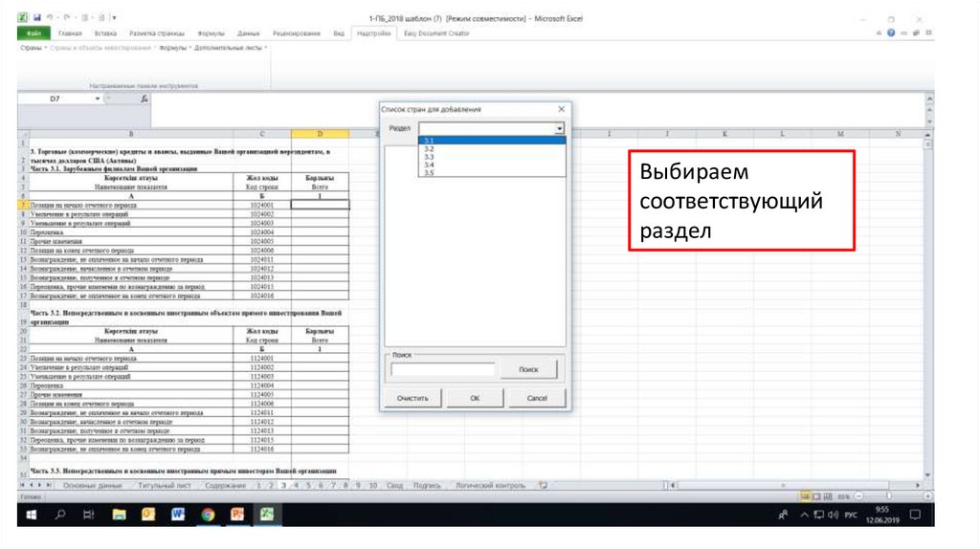Open Логический контроль sheet tab
Viewport: 980px width, 549px height.
[x=490, y=485]
